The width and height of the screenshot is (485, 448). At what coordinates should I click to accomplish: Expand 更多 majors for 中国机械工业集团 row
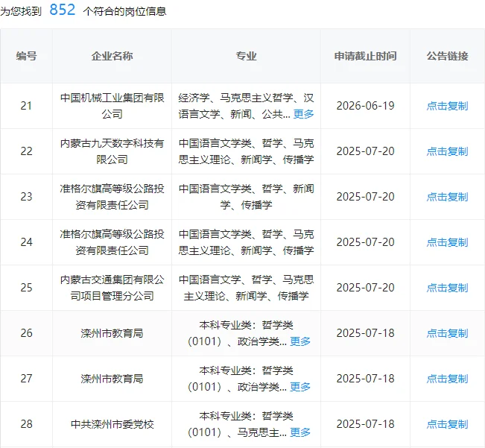(303, 114)
